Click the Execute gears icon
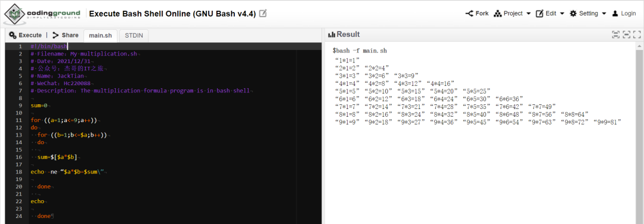The width and height of the screenshot is (644, 224). [13, 35]
